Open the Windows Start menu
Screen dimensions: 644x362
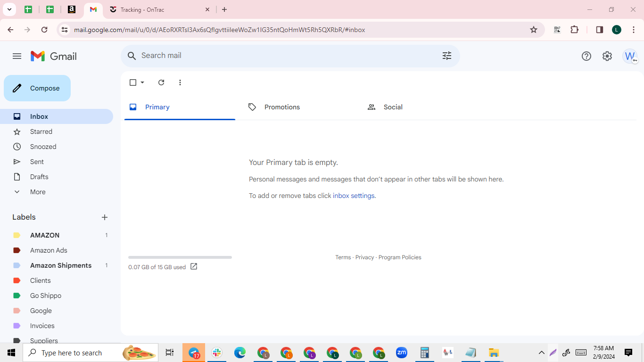pyautogui.click(x=11, y=353)
